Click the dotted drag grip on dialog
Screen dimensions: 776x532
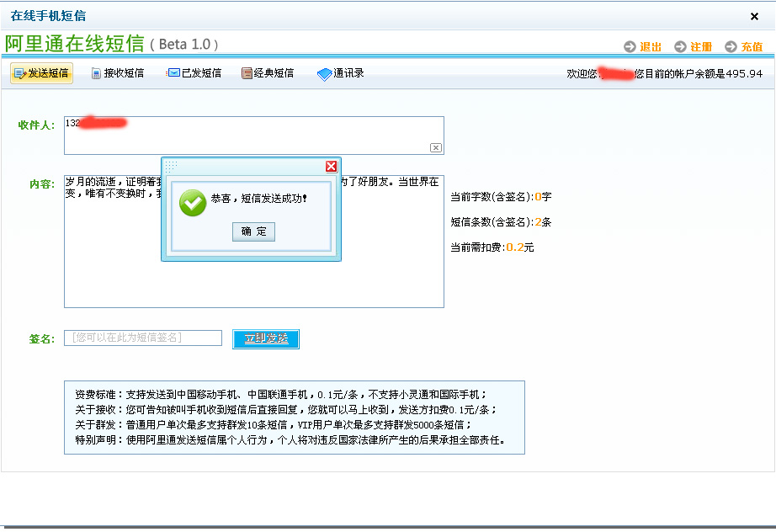coord(171,167)
